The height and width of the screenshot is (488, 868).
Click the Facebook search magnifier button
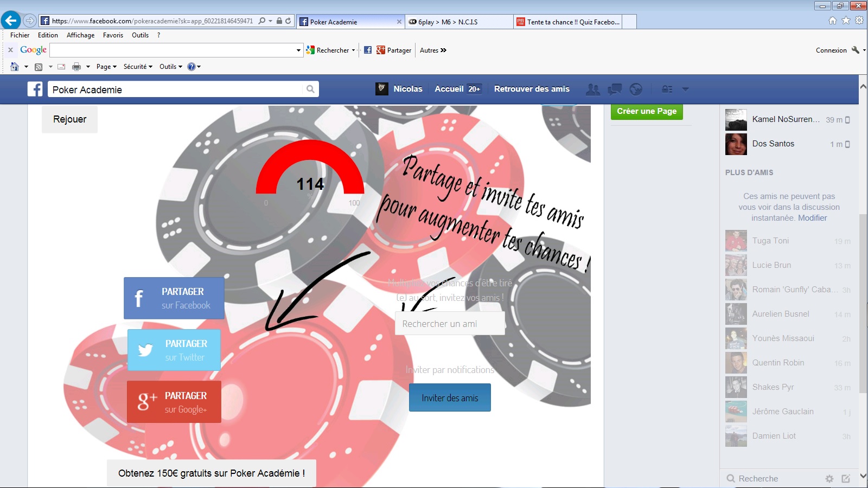(310, 89)
